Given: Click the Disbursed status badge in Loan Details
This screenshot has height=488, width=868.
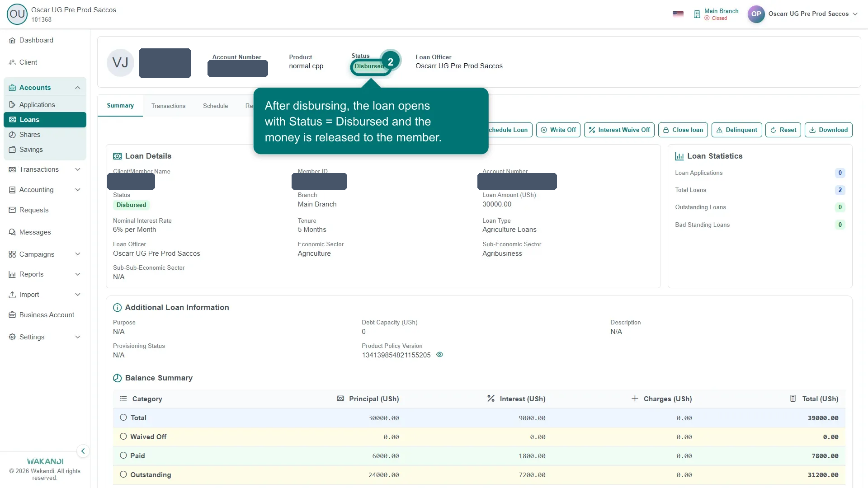Looking at the screenshot, I should pyautogui.click(x=131, y=205).
